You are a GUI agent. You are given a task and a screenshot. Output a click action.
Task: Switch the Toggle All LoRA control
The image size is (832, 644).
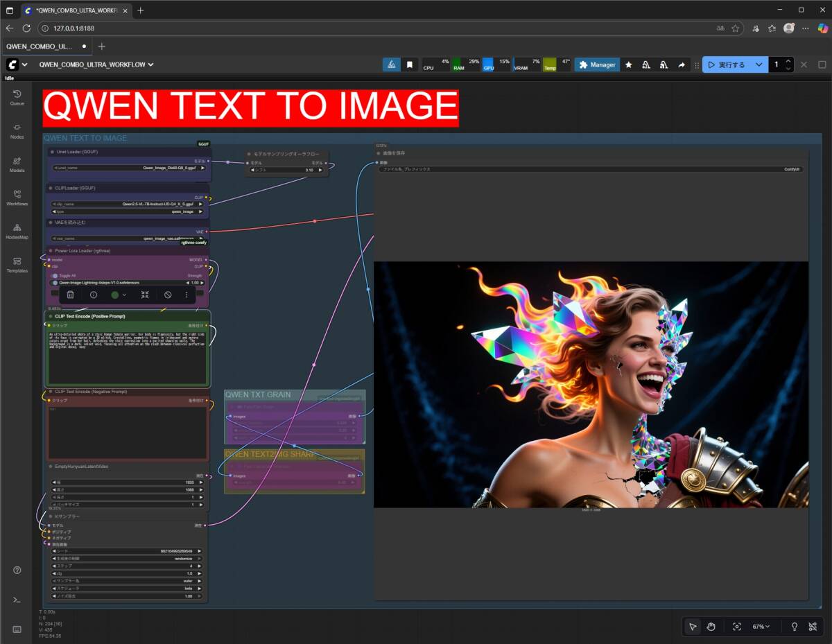pos(55,275)
